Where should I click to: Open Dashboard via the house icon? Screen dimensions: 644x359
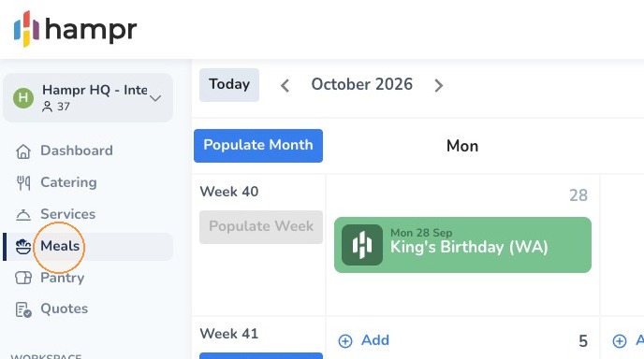point(23,151)
